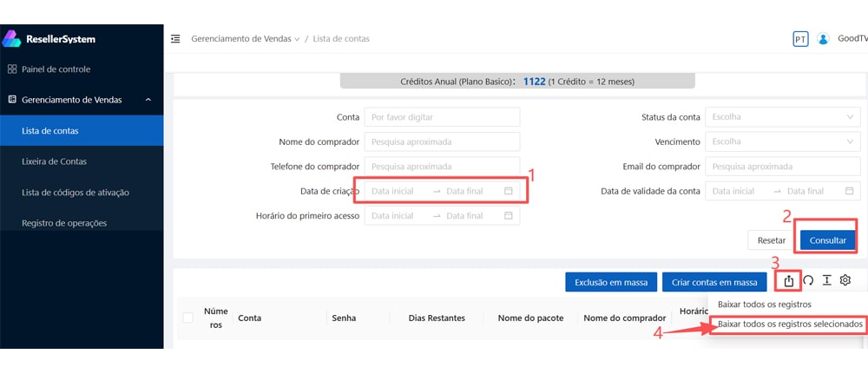Click Data final in Horário do primeiro acesso
This screenshot has width=868, height=374.
465,216
